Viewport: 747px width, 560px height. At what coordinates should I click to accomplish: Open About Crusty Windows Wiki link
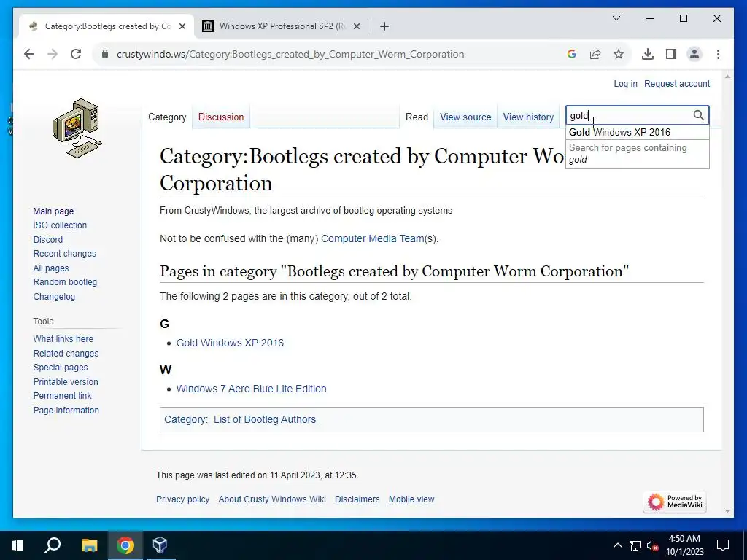click(x=272, y=499)
